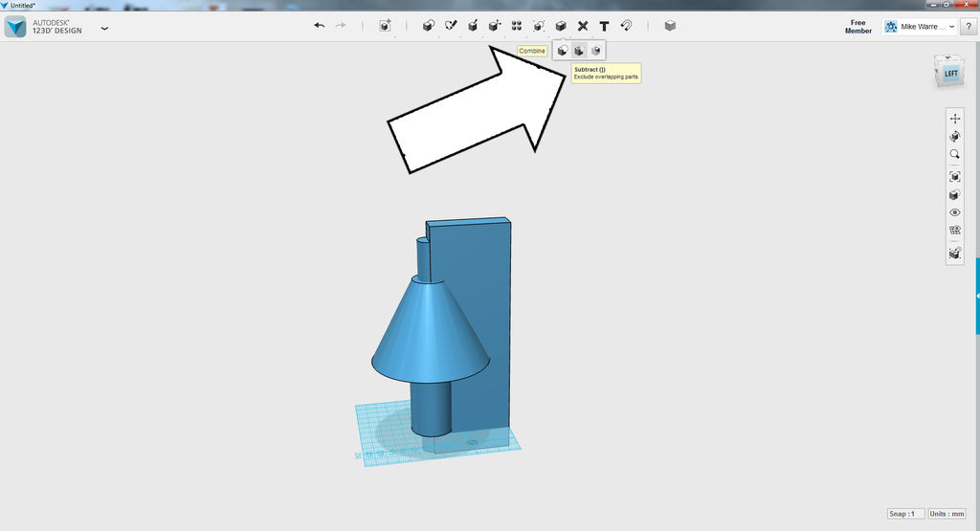
Task: Activate the Pan tool in navigation bar
Action: [954, 118]
